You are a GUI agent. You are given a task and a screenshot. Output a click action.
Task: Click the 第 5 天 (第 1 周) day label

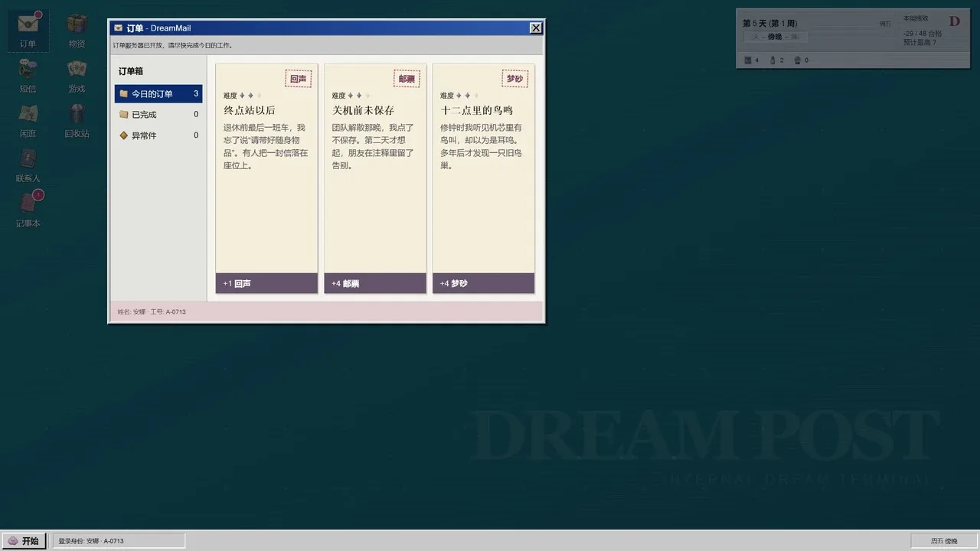click(769, 23)
